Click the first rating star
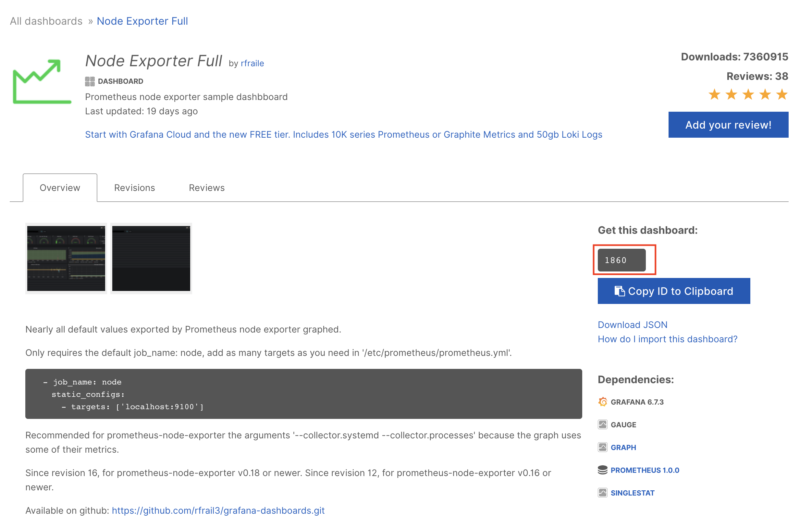 pyautogui.click(x=714, y=94)
